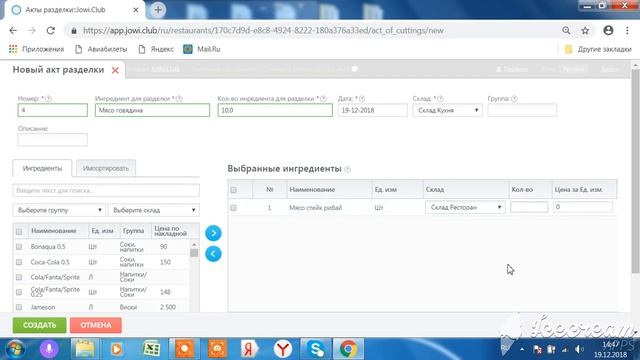Click the green СОЗДАТЬ button
Screen dimensions: 640x360
40,325
